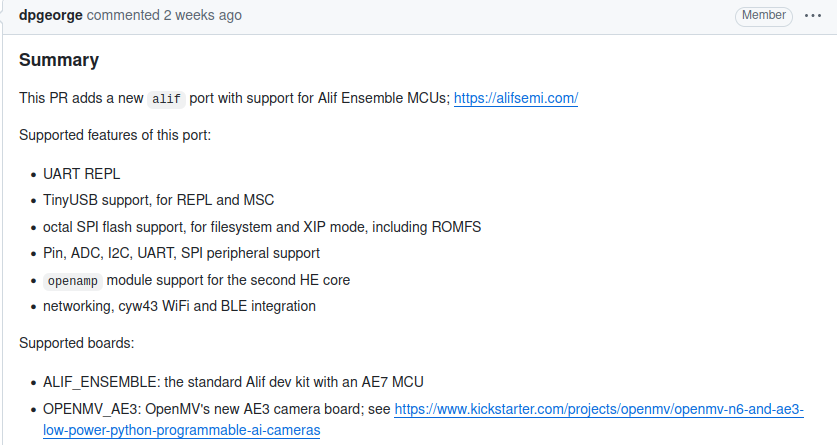Screen dimensions: 837x445
Task: Click the Pin, ADC, I2C peripheral item
Action: coord(181,253)
